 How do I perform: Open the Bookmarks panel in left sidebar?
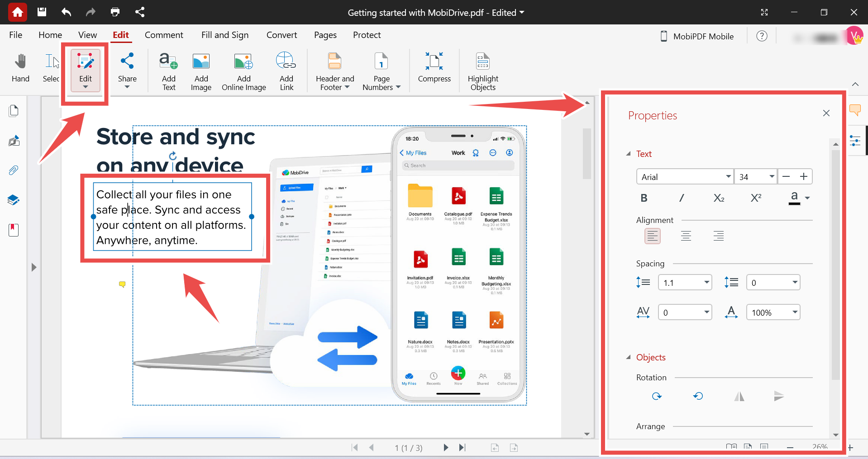pos(14,230)
